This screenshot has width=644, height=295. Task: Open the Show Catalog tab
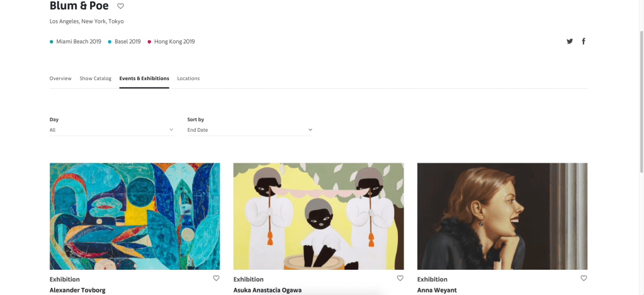click(95, 79)
